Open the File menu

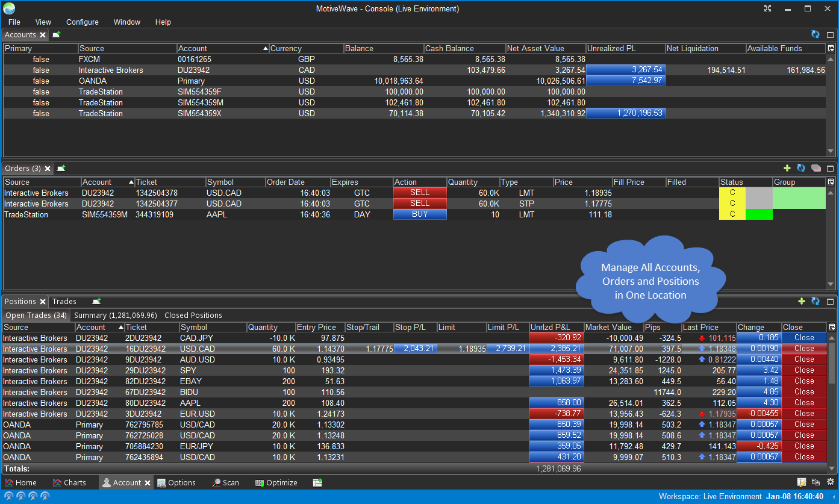(x=14, y=22)
